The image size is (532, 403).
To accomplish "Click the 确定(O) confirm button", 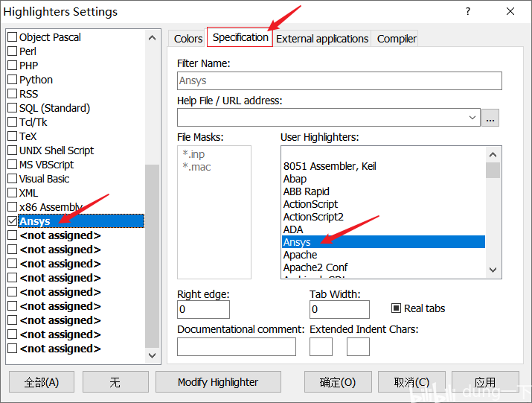I will (338, 382).
